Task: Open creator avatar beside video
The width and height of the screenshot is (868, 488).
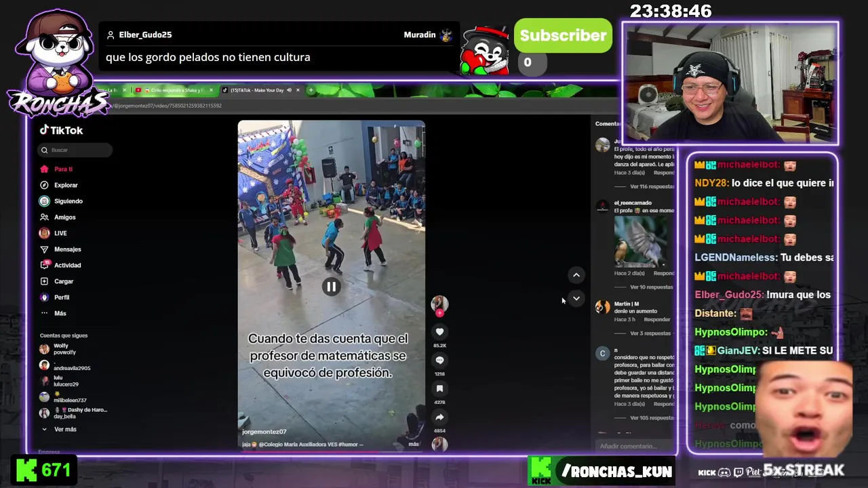Action: pyautogui.click(x=439, y=303)
